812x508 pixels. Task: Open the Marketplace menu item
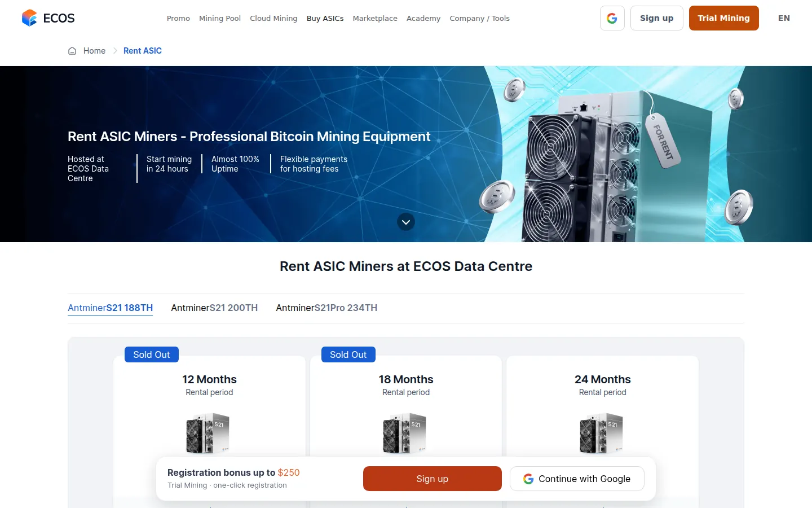click(x=375, y=18)
